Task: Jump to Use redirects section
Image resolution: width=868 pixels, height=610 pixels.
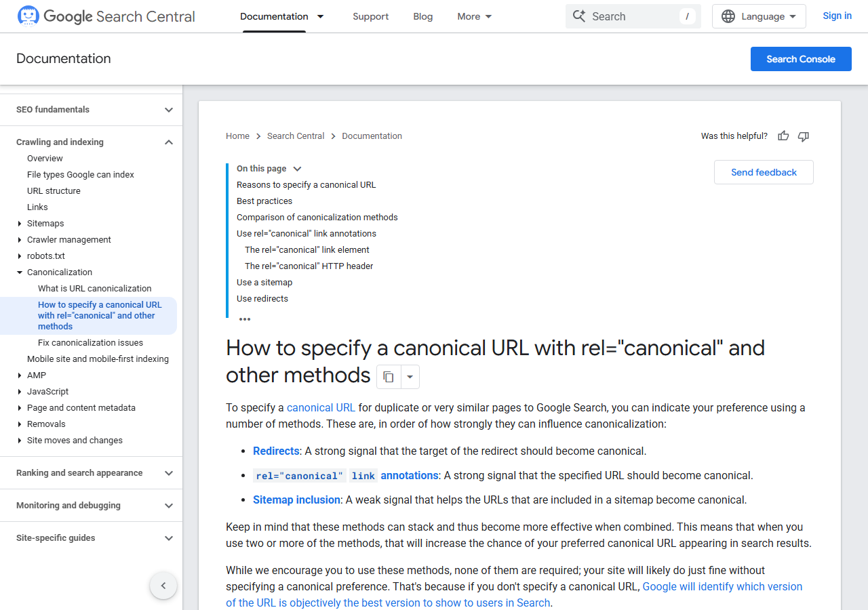Action: [262, 299]
